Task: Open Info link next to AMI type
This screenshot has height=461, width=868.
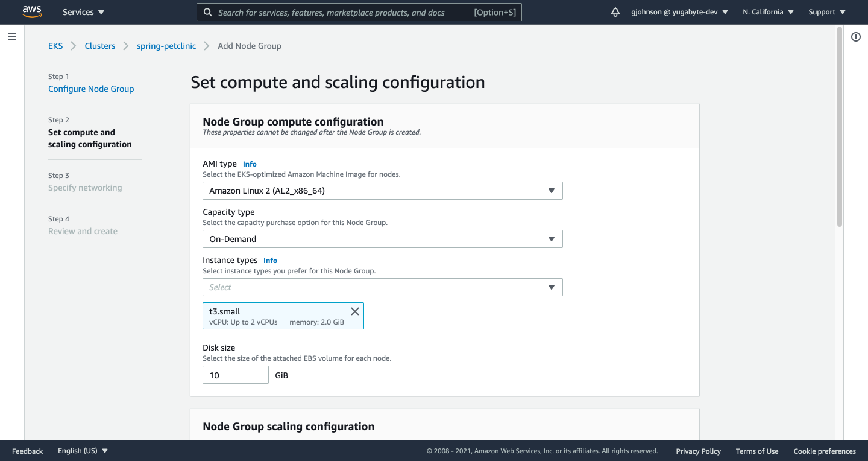Action: coord(250,164)
